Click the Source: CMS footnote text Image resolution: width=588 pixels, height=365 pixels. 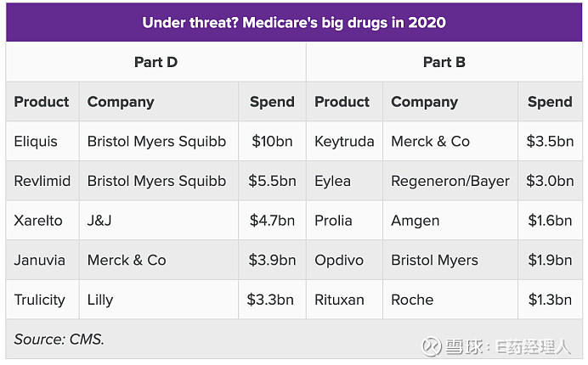(59, 340)
